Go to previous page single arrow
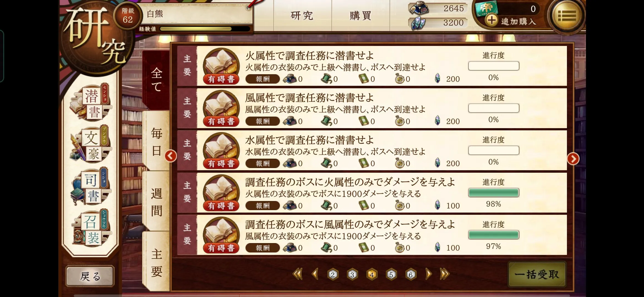The height and width of the screenshot is (297, 644). [x=315, y=274]
